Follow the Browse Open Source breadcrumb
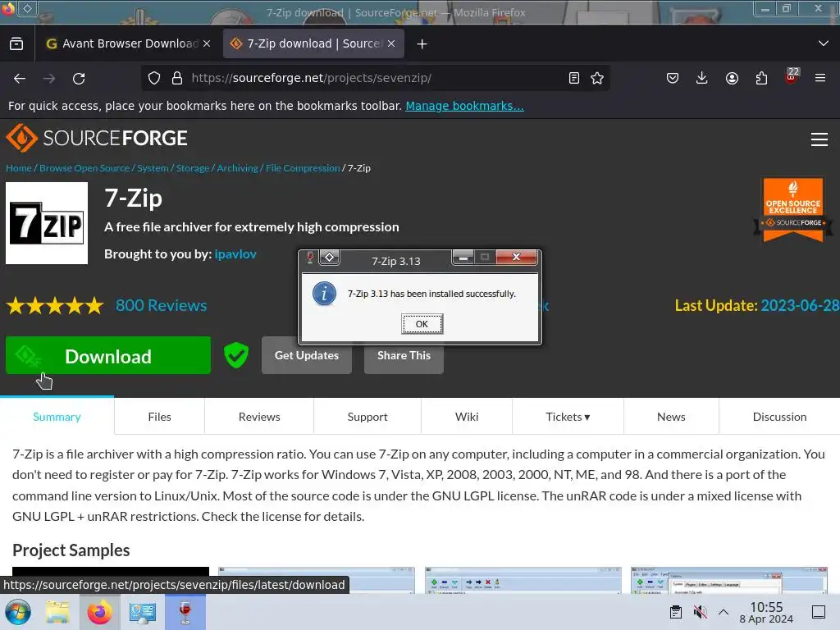The height and width of the screenshot is (630, 840). (x=84, y=168)
